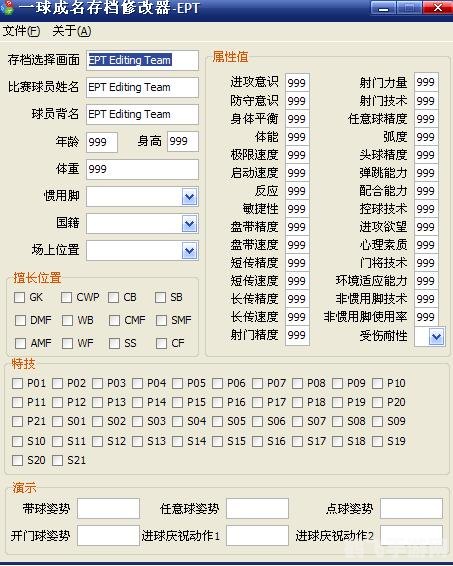Select the CMF position checkbox

click(x=114, y=320)
